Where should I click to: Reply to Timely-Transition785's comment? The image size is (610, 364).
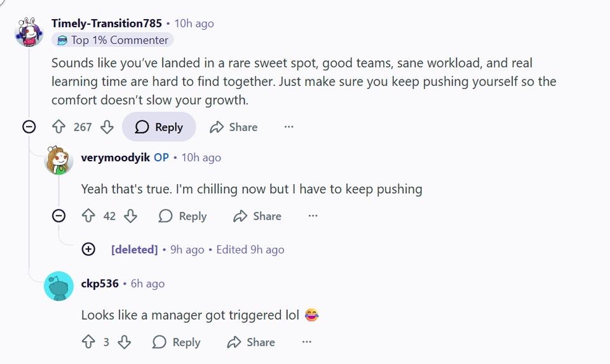coord(159,127)
